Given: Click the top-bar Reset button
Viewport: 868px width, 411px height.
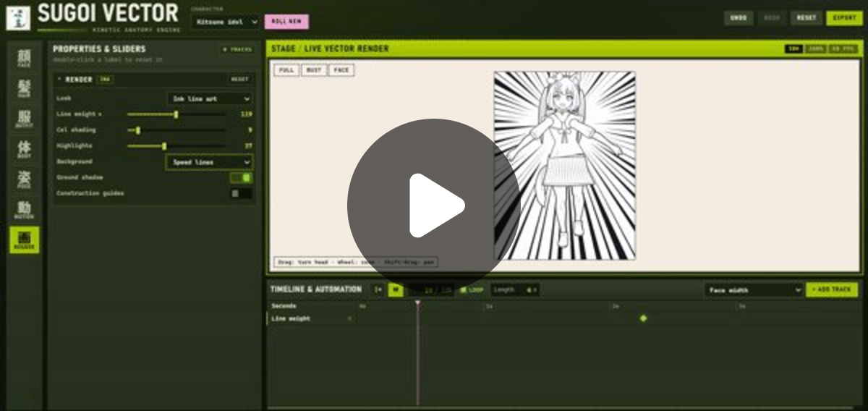Looking at the screenshot, I should 807,18.
